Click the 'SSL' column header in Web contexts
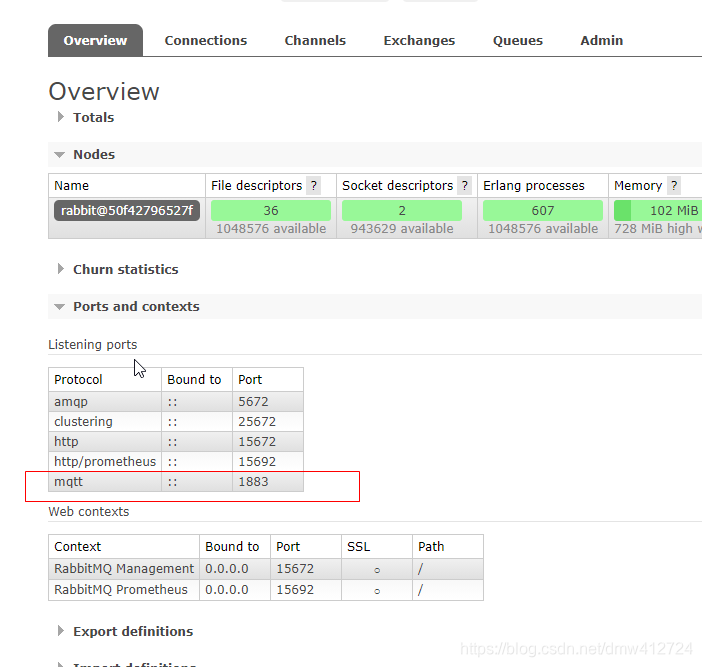 tap(359, 547)
